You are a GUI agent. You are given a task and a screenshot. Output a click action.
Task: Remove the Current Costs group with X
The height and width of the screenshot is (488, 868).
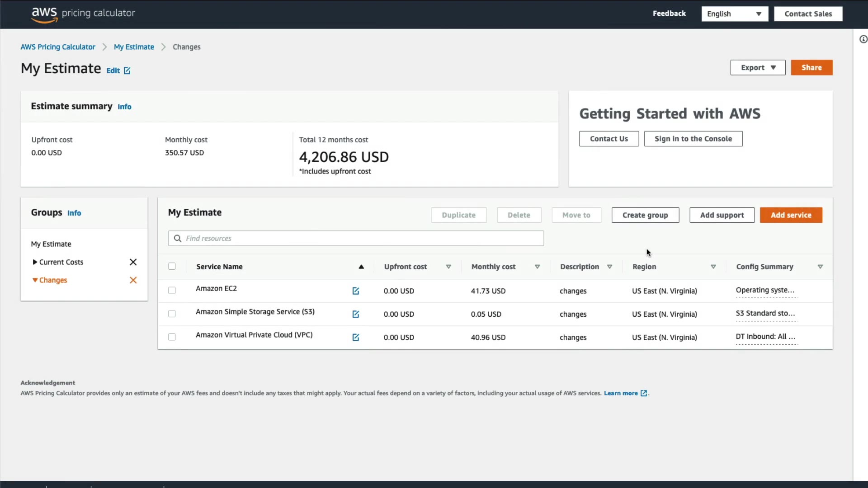click(133, 262)
